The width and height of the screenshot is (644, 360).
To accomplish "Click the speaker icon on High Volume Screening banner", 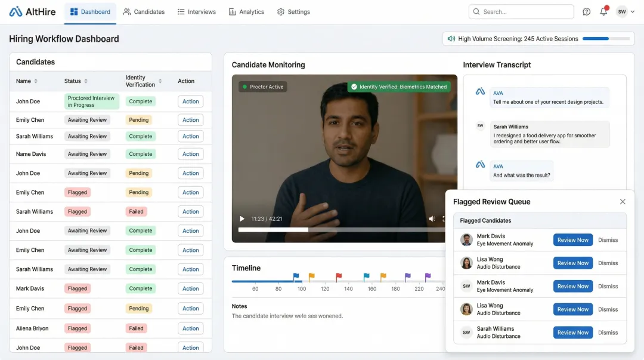I will click(451, 38).
